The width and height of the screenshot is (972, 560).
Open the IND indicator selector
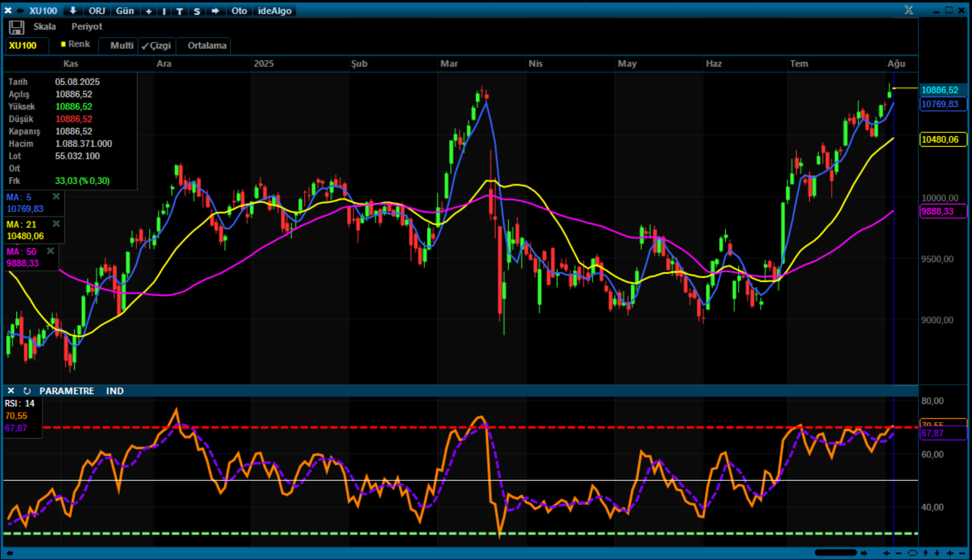click(x=115, y=391)
